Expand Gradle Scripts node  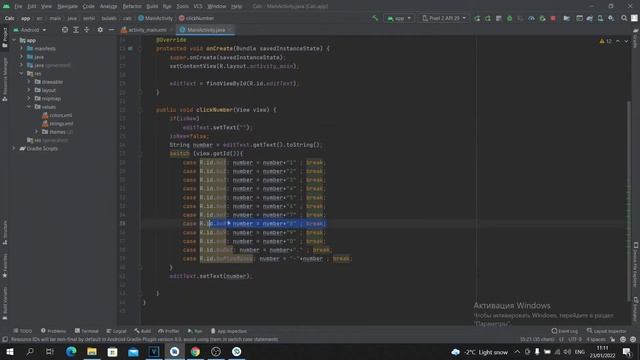point(14,149)
